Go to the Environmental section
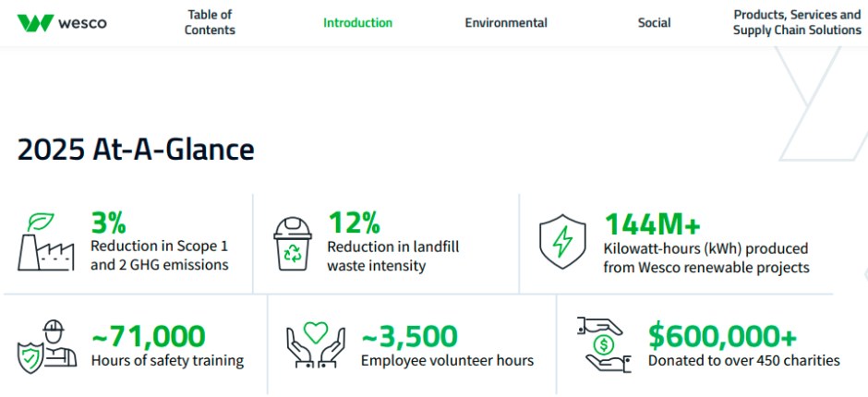Screen dimensions: 868x397 [506, 23]
